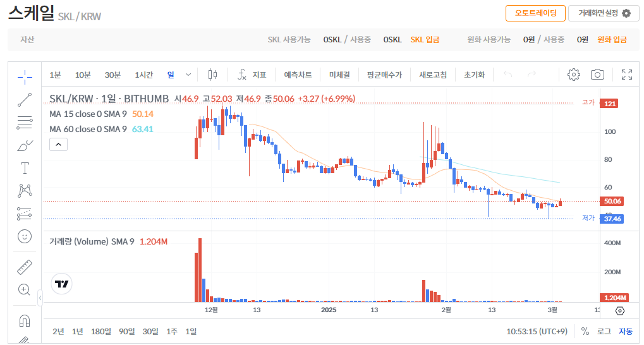644x345 pixels.
Task: Open the time axis settings target icon
Action: click(620, 311)
